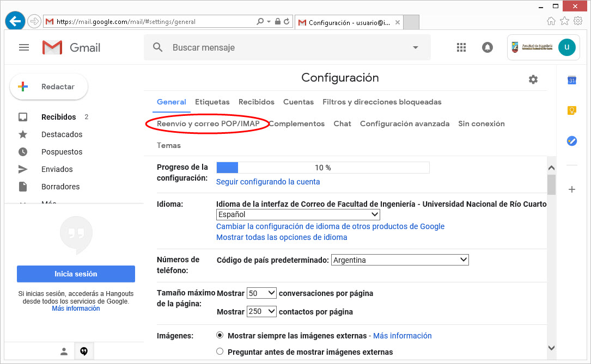The image size is (591, 364).
Task: Open the Español language dropdown
Action: pos(298,214)
